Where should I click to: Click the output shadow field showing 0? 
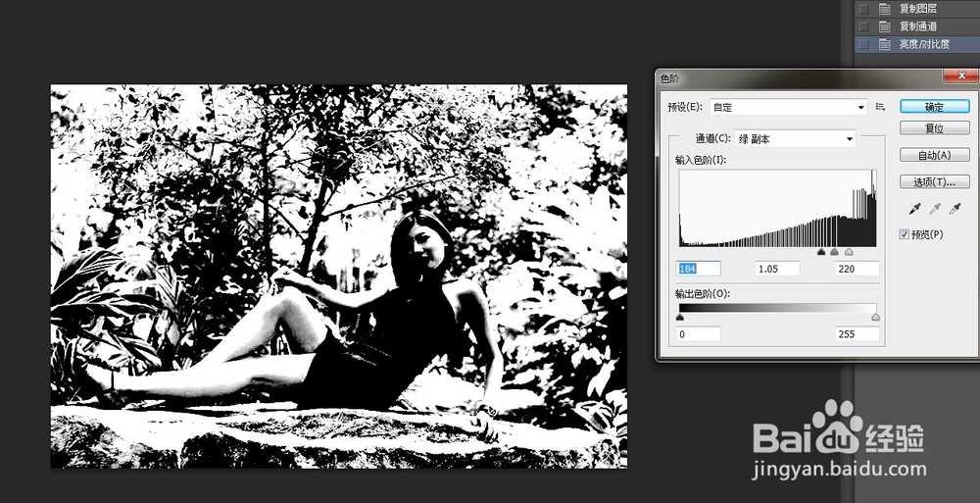[699, 334]
